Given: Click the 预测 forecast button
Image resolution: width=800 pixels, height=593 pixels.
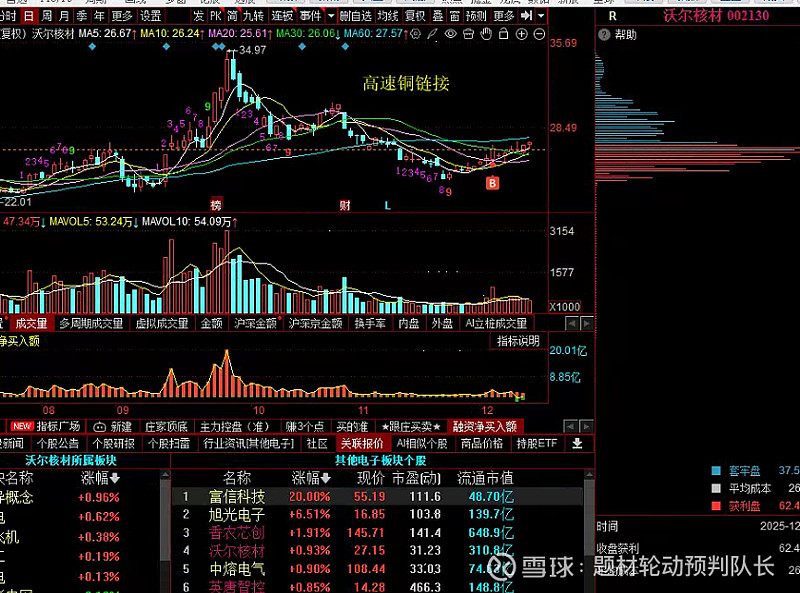Looking at the screenshot, I should tap(476, 16).
